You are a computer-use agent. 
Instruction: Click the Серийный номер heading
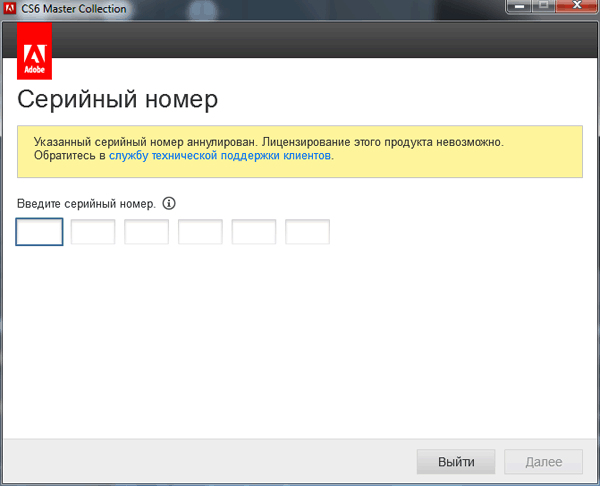117,99
